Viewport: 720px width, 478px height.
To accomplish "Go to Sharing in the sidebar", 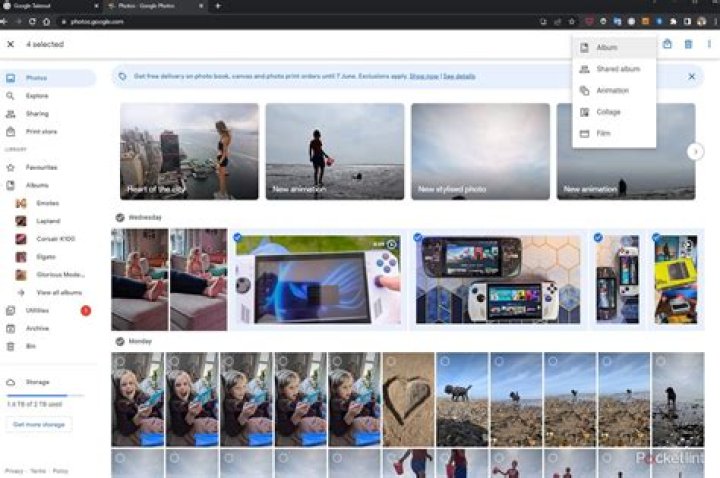I will coord(37,114).
